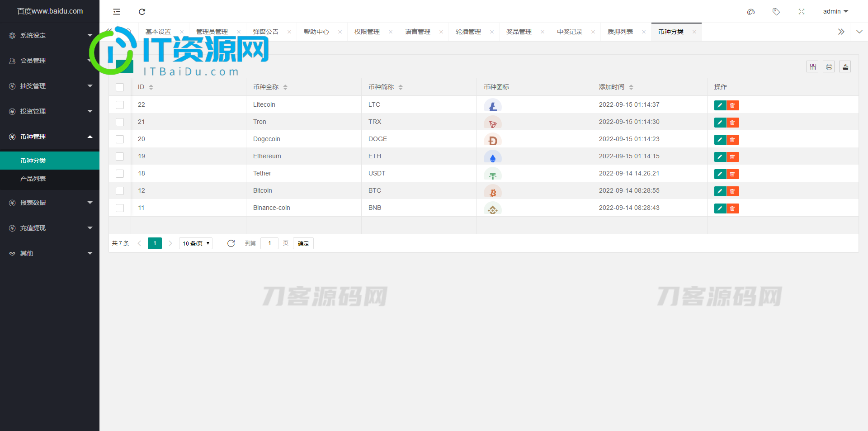868x431 pixels.
Task: Close the 币种分类 tab
Action: [694, 32]
